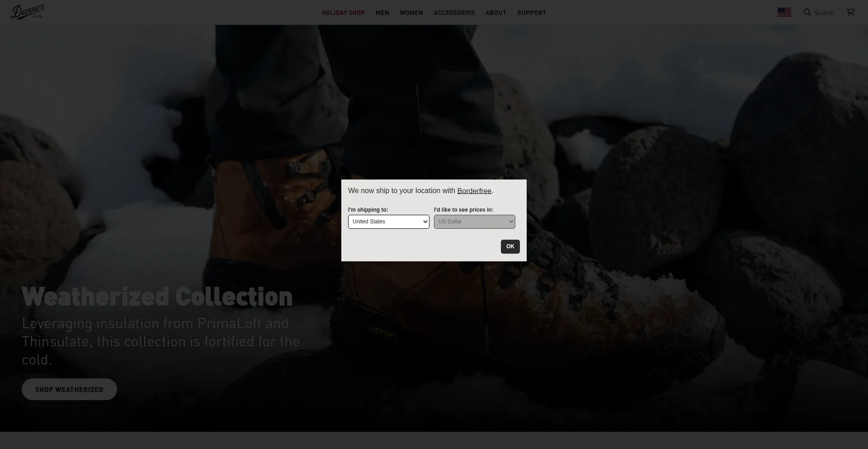Follow the Borderfree link
The width and height of the screenshot is (868, 449).
point(474,191)
